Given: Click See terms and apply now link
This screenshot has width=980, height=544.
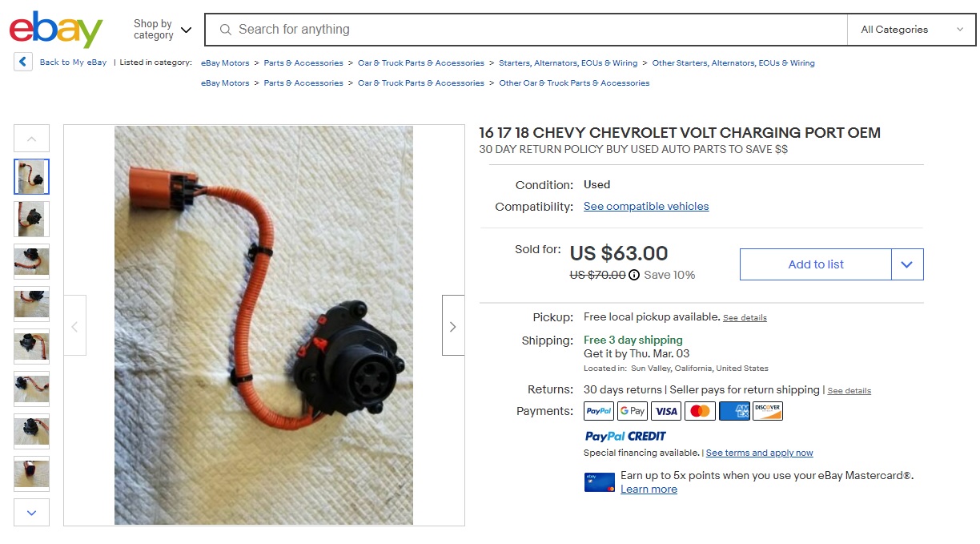Looking at the screenshot, I should coord(759,453).
